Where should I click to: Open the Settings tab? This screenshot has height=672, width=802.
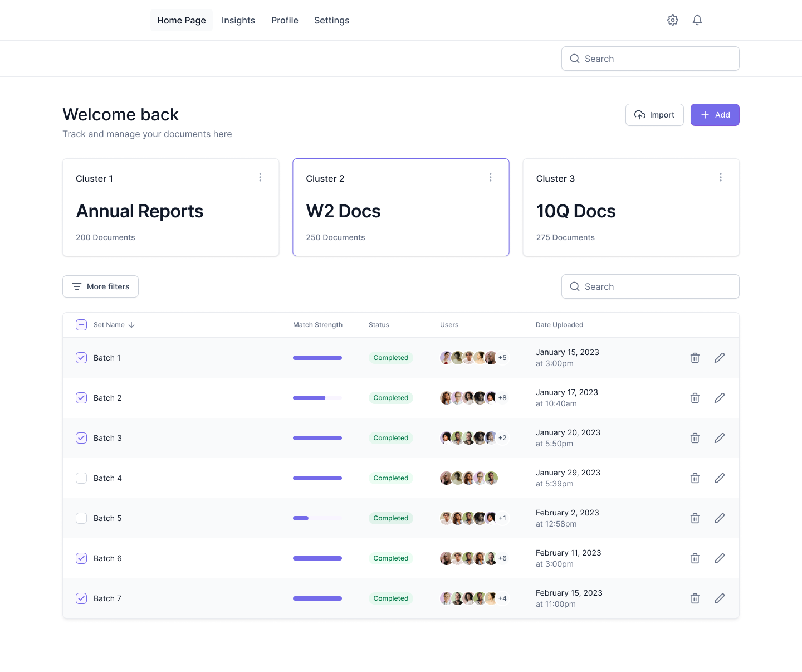click(332, 20)
